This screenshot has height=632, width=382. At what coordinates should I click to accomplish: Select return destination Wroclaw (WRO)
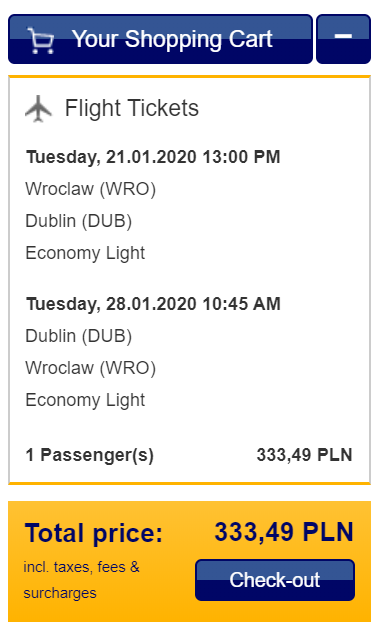[91, 368]
